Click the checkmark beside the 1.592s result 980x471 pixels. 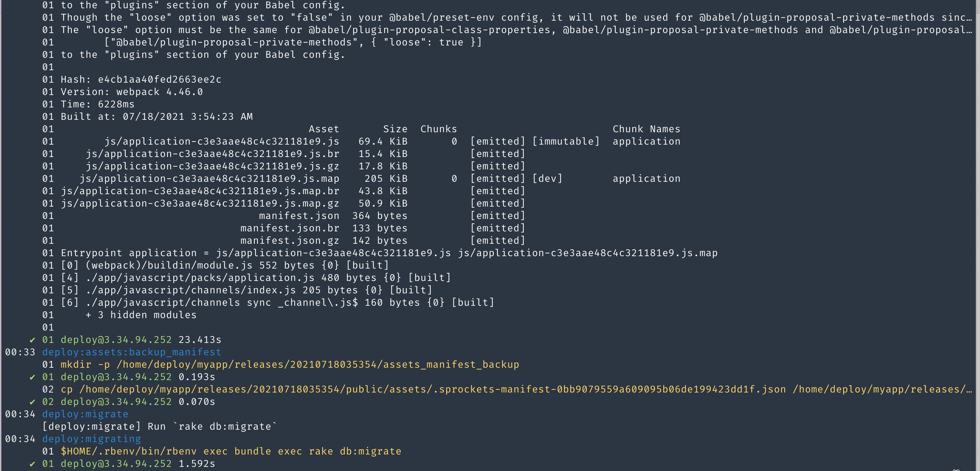coord(32,464)
